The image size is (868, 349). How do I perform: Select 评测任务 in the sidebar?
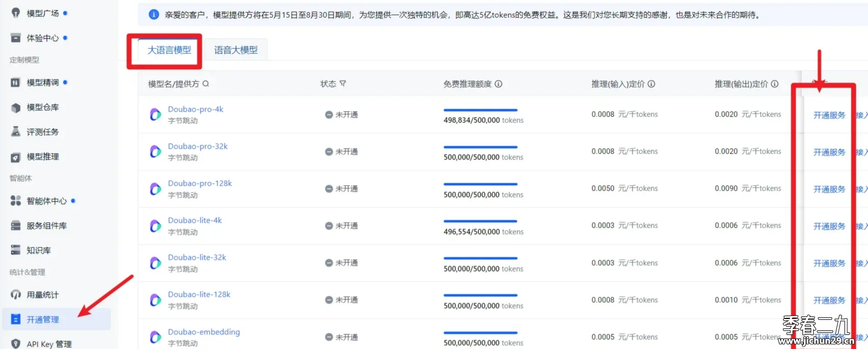[x=42, y=132]
